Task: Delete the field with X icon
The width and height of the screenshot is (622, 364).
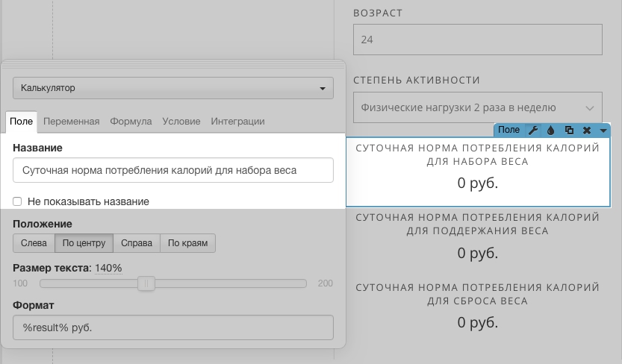Action: point(587,130)
